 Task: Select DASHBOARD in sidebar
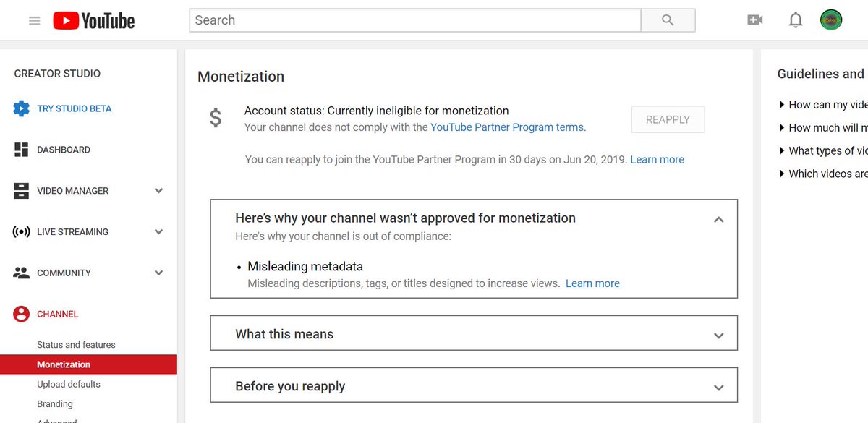[x=64, y=150]
